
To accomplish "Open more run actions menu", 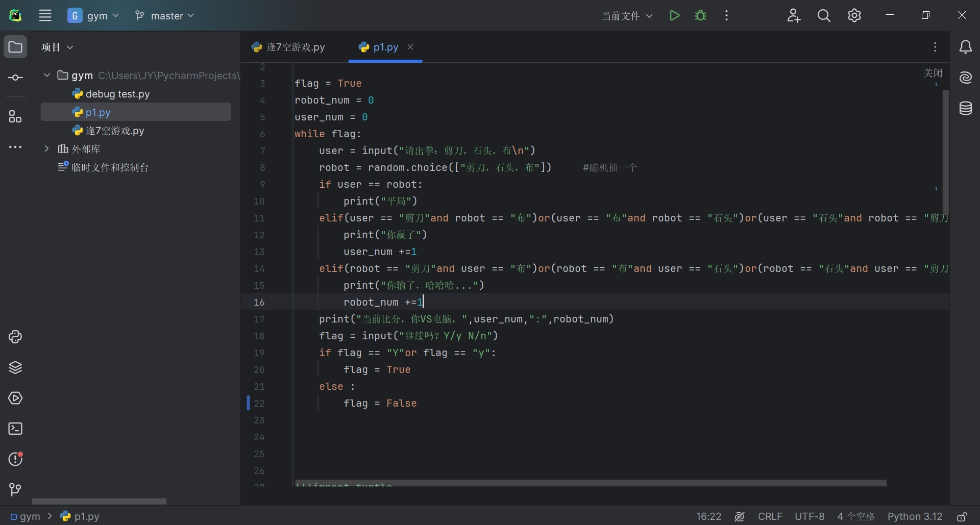I will coord(726,15).
